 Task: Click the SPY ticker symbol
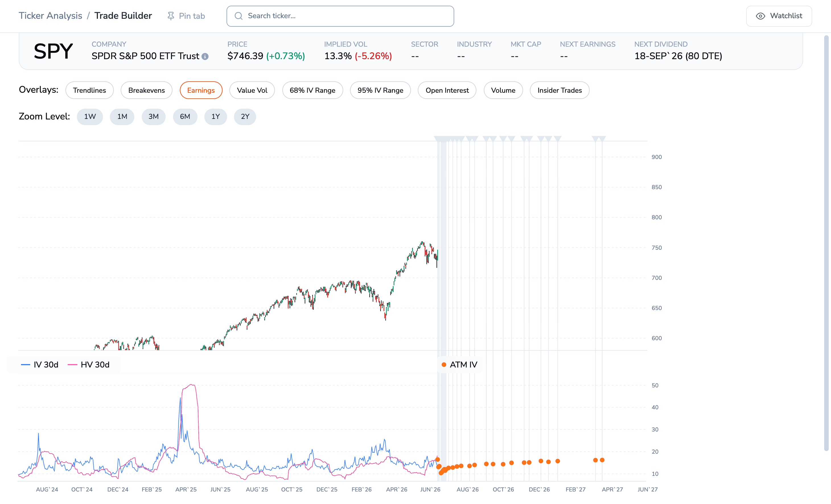pos(53,51)
